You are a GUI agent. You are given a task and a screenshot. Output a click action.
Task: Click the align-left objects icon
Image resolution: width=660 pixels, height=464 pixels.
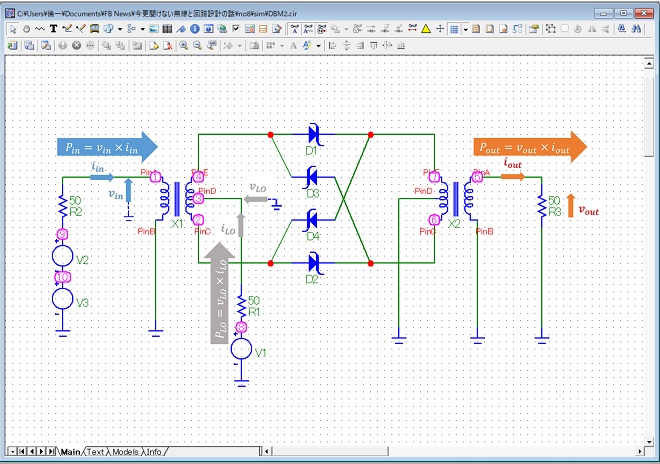click(332, 45)
